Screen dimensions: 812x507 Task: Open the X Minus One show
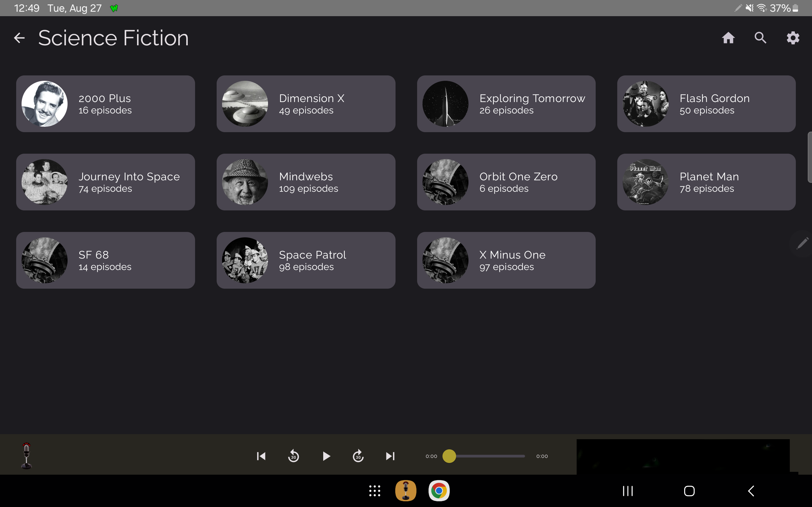click(x=506, y=260)
